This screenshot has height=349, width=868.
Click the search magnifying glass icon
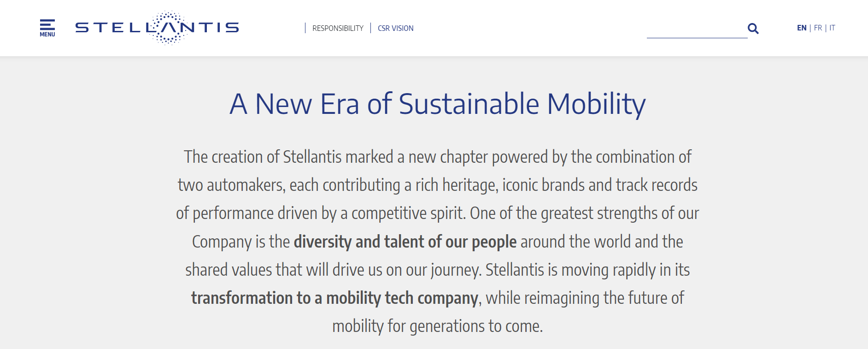tap(754, 28)
